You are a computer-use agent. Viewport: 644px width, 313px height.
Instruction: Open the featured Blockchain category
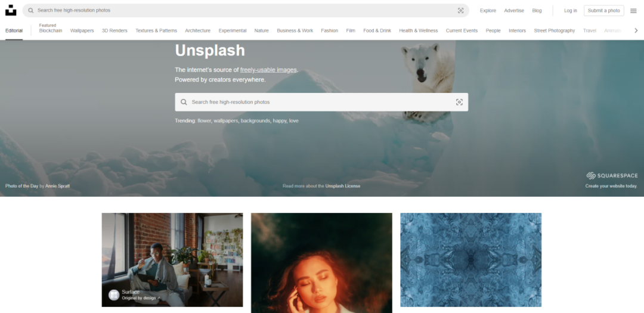click(x=51, y=31)
